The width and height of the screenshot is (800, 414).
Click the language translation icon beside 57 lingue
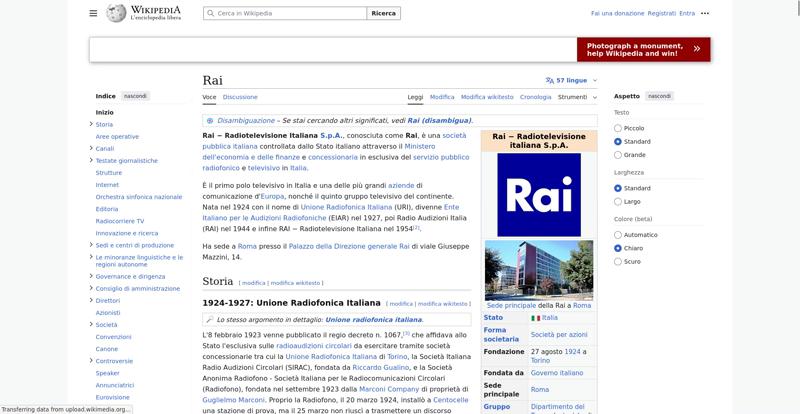(549, 81)
